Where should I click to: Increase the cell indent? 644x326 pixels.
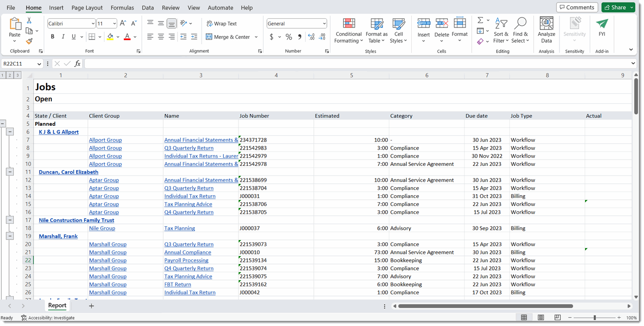(194, 37)
